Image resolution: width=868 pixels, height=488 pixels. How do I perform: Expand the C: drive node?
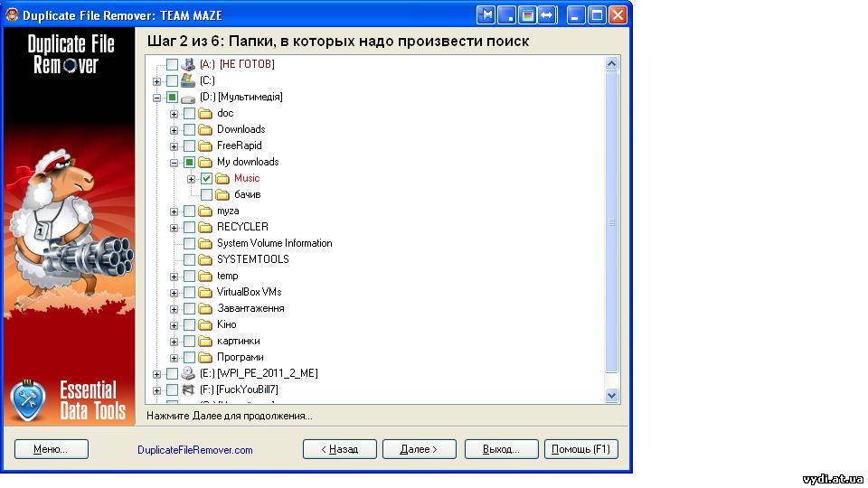point(156,82)
